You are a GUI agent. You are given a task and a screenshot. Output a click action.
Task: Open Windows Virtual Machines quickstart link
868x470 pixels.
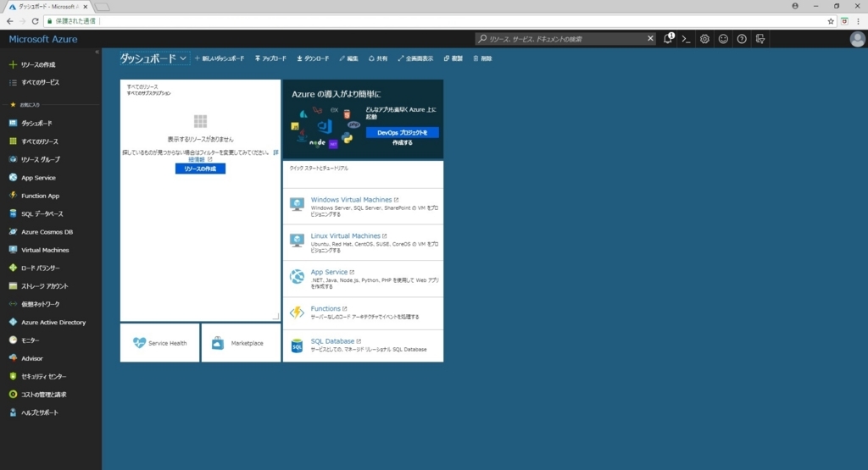click(x=351, y=200)
